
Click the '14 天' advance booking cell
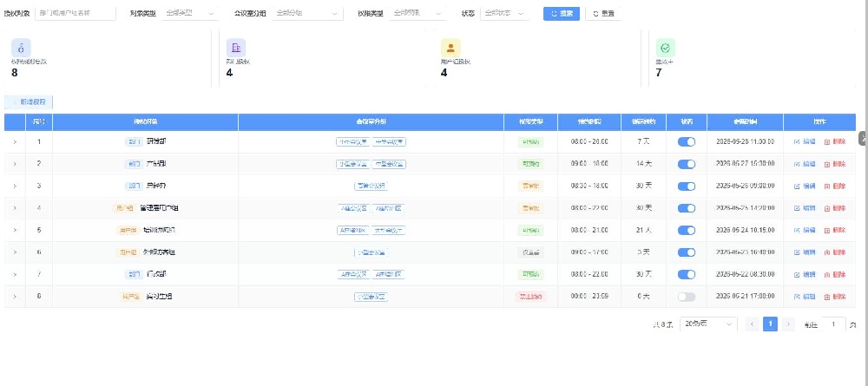[x=643, y=164]
